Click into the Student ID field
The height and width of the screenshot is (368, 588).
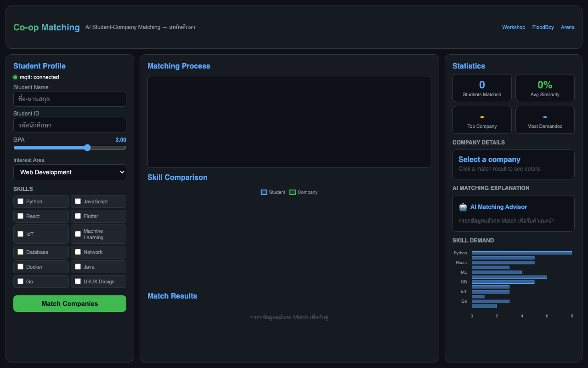click(70, 125)
